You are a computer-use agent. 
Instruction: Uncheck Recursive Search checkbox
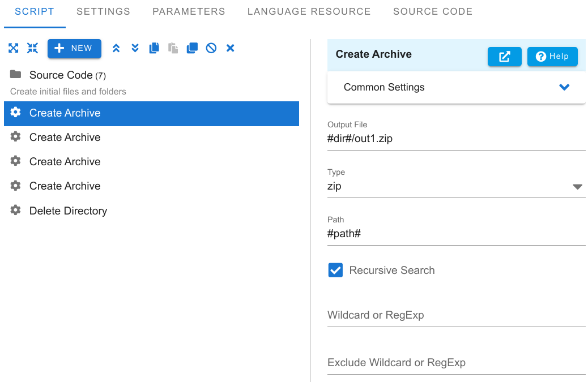tap(335, 270)
